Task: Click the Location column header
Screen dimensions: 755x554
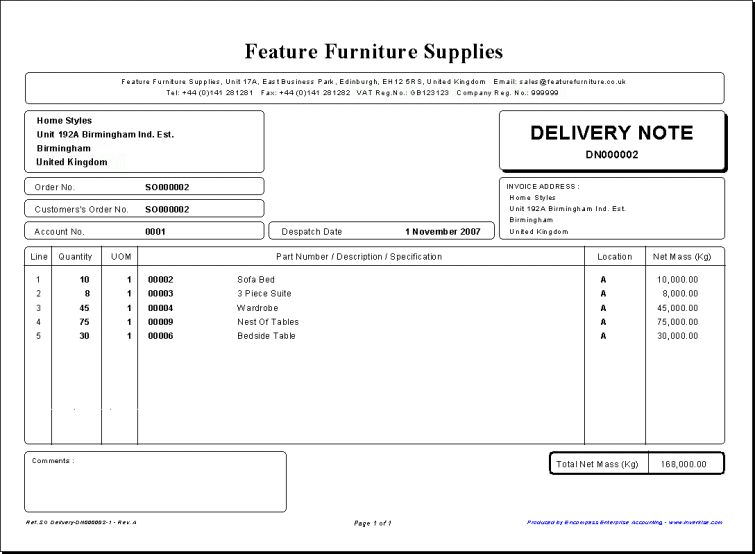Action: [614, 257]
